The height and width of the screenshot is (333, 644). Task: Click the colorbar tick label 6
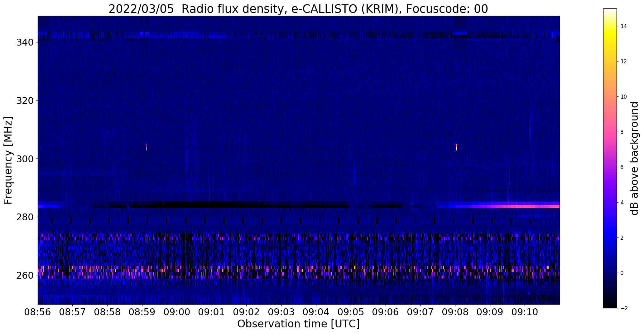point(622,167)
